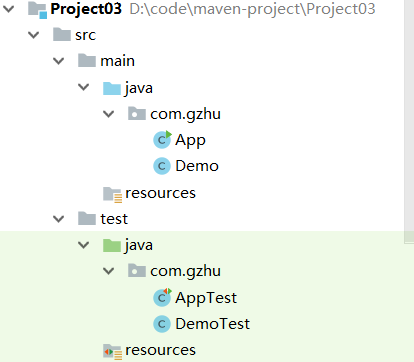Screen dimensions: 414x362
Task: Select the DemoTest file label
Action: click(x=213, y=324)
